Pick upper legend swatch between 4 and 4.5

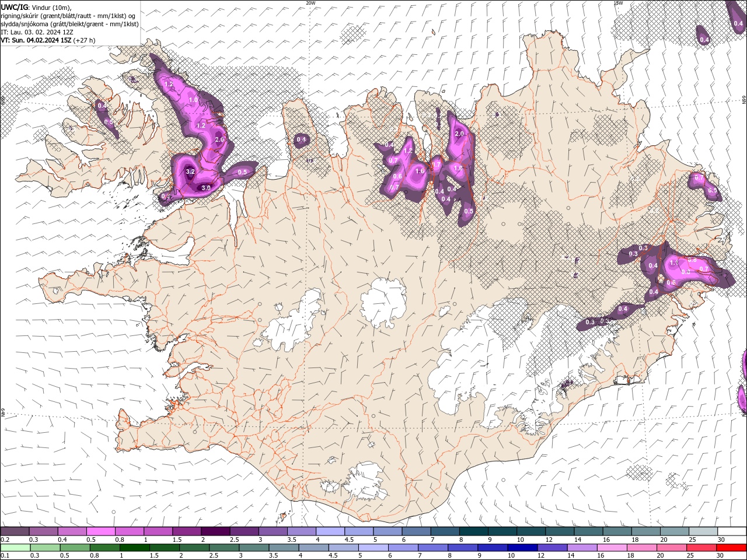click(x=330, y=531)
